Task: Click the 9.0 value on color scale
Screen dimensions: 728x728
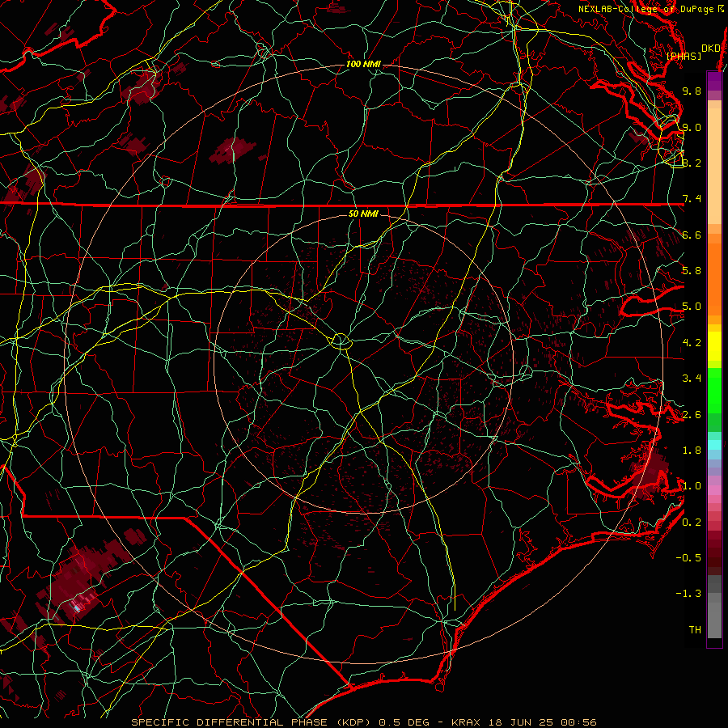Action: click(x=692, y=128)
